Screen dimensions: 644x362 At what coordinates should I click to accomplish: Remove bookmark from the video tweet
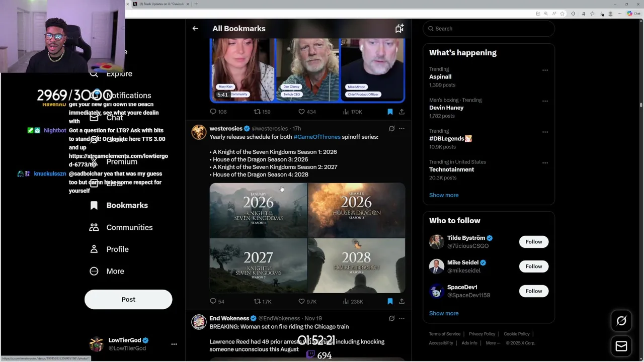pos(390,112)
